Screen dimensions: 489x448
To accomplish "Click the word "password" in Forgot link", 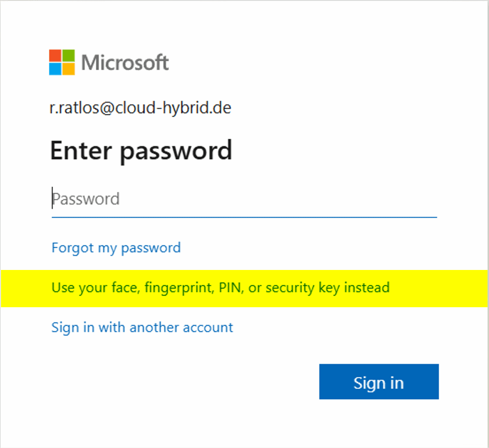I will coord(150,248).
